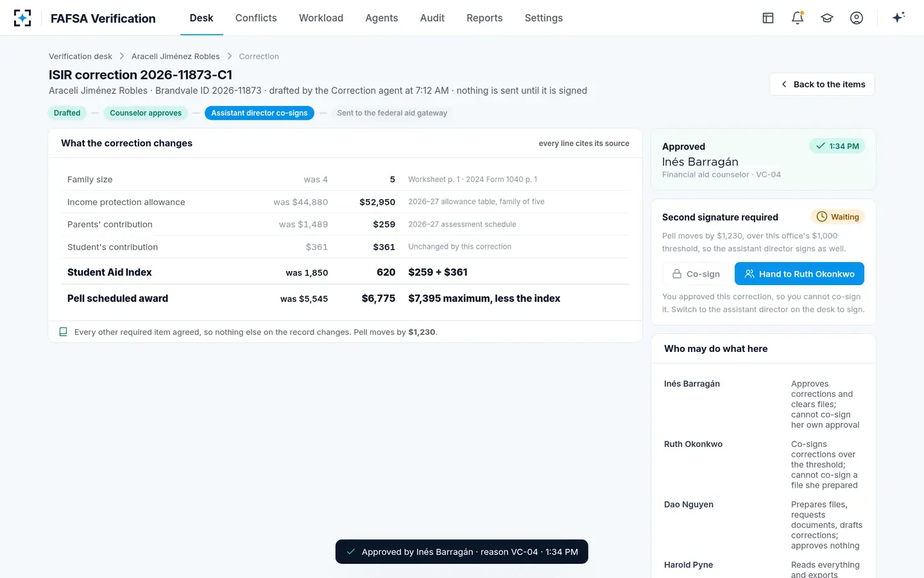Image resolution: width=924 pixels, height=578 pixels.
Task: Select the Counselor approves step pill
Action: (146, 113)
